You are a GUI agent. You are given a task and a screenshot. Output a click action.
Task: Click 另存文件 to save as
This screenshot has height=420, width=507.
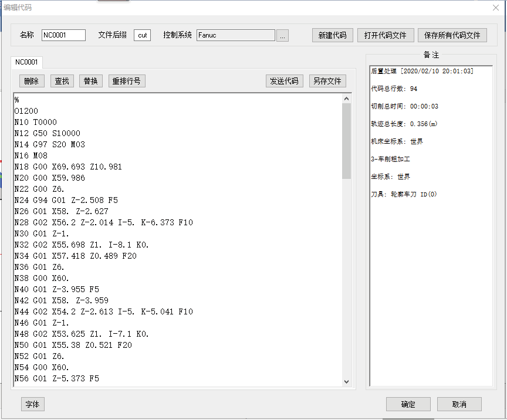tap(327, 81)
